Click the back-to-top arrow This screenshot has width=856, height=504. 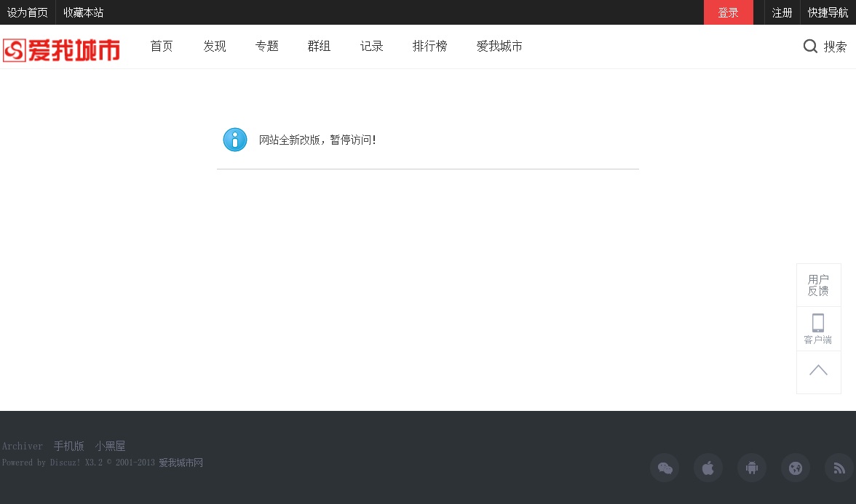818,372
